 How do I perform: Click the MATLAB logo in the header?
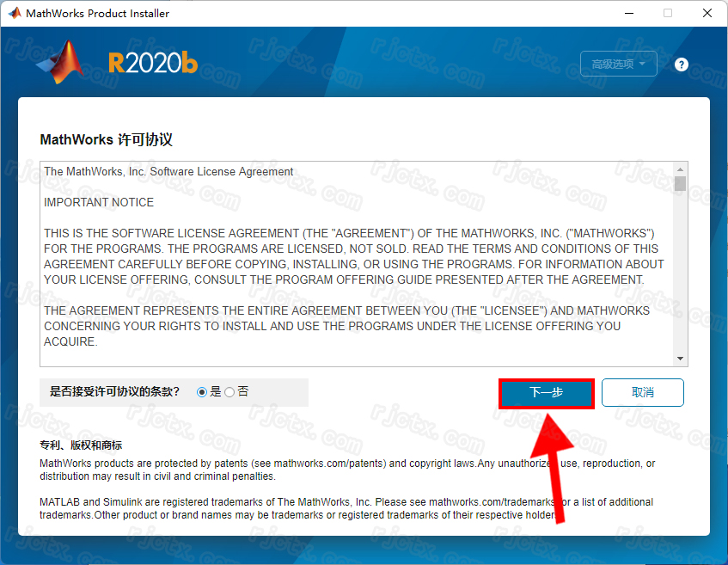[x=60, y=64]
